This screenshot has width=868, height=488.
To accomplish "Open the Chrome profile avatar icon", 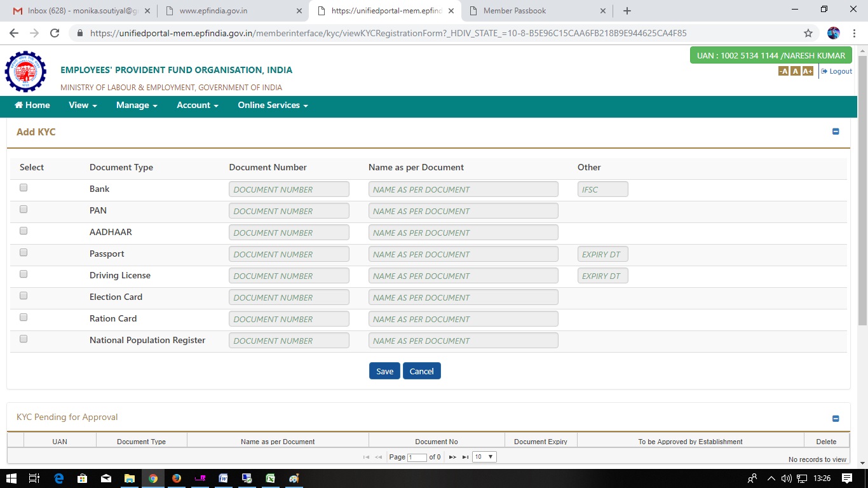I will [x=834, y=33].
